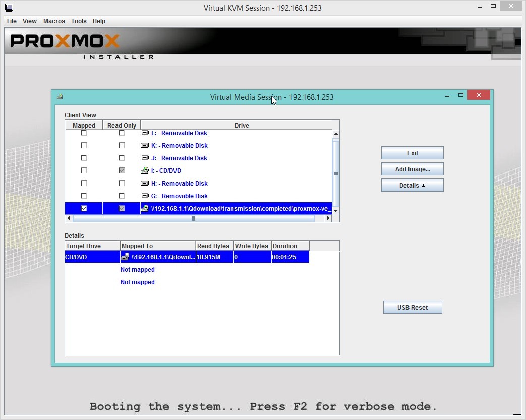Click the USB Reset button
This screenshot has height=420, width=526.
click(x=413, y=307)
